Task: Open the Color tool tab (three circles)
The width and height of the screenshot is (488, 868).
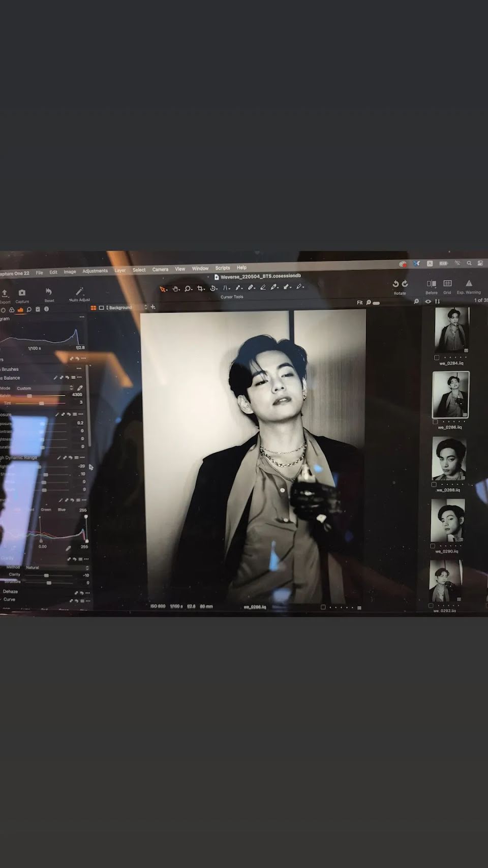Action: click(x=11, y=310)
